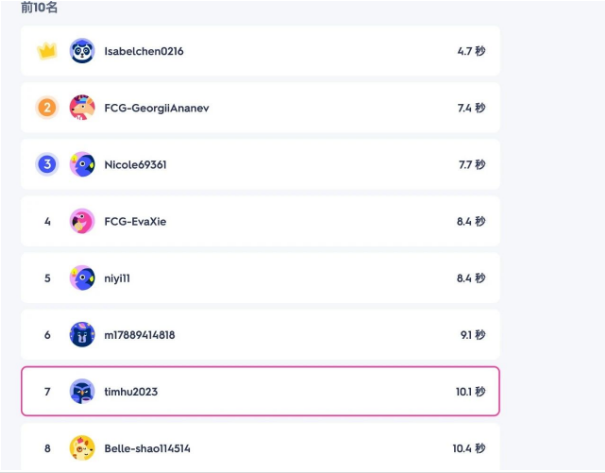Select the Belle-shao114514 username
The height and width of the screenshot is (473, 605).
click(x=147, y=448)
